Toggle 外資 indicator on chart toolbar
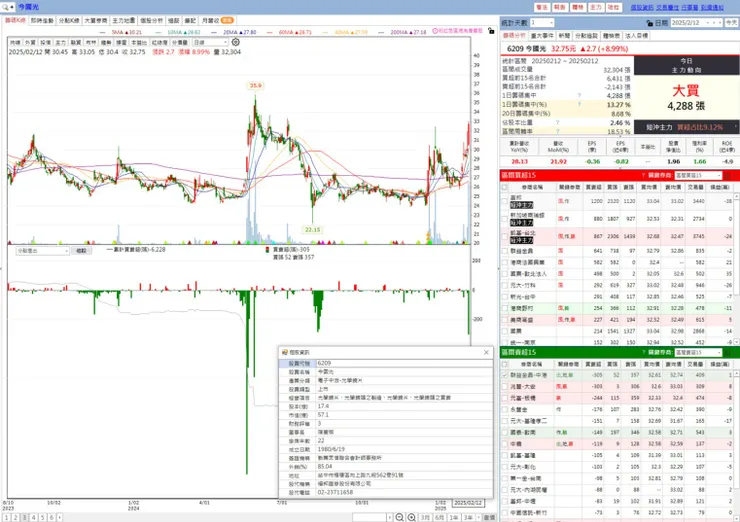This screenshot has width=740, height=522. (x=31, y=42)
